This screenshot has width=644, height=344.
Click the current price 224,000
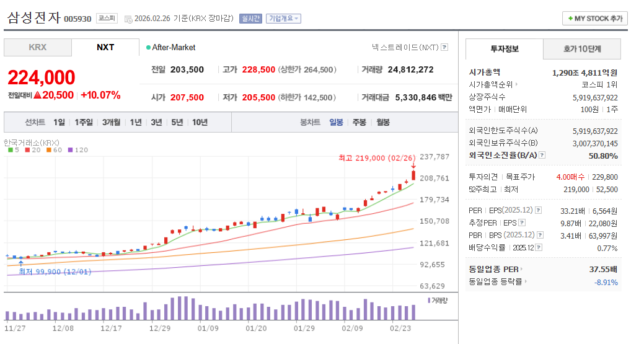point(42,77)
